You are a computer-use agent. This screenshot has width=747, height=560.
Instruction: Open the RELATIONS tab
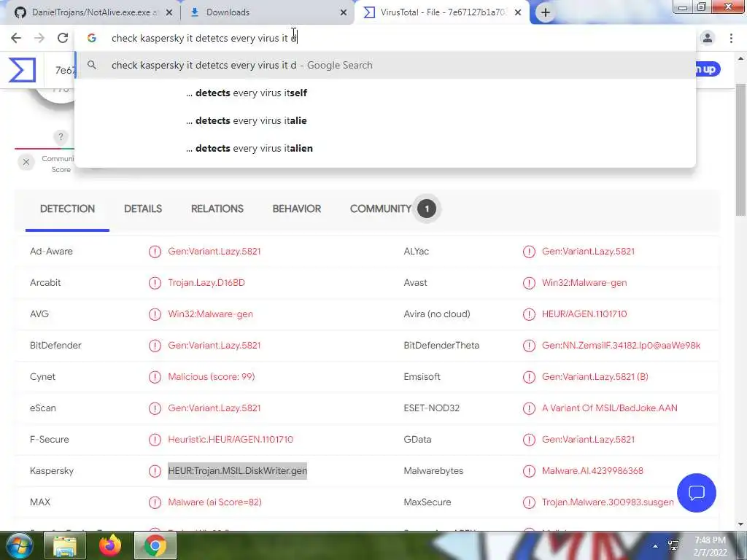(x=217, y=209)
